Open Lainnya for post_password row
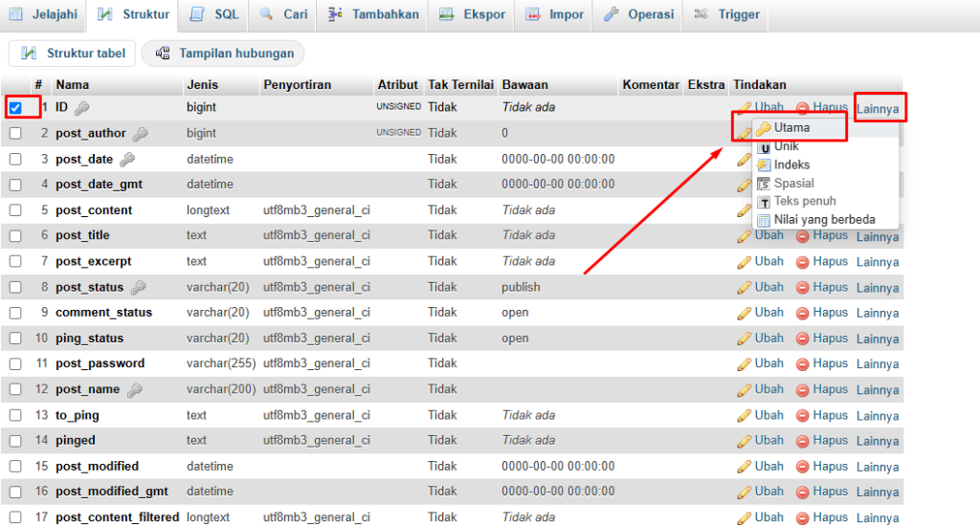This screenshot has width=980, height=526. click(878, 364)
